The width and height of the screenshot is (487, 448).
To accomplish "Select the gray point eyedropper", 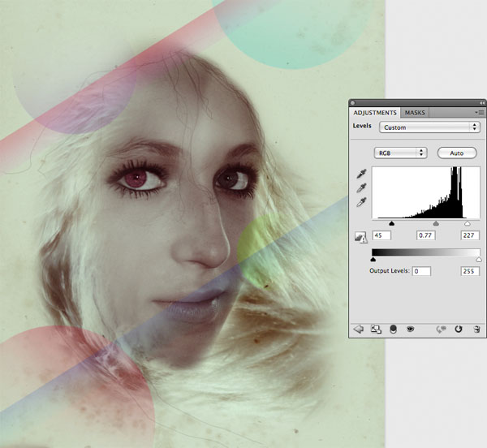I will coord(361,188).
